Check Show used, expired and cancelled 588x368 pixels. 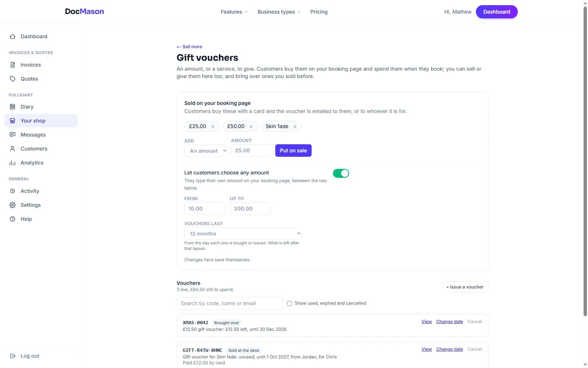tap(289, 304)
